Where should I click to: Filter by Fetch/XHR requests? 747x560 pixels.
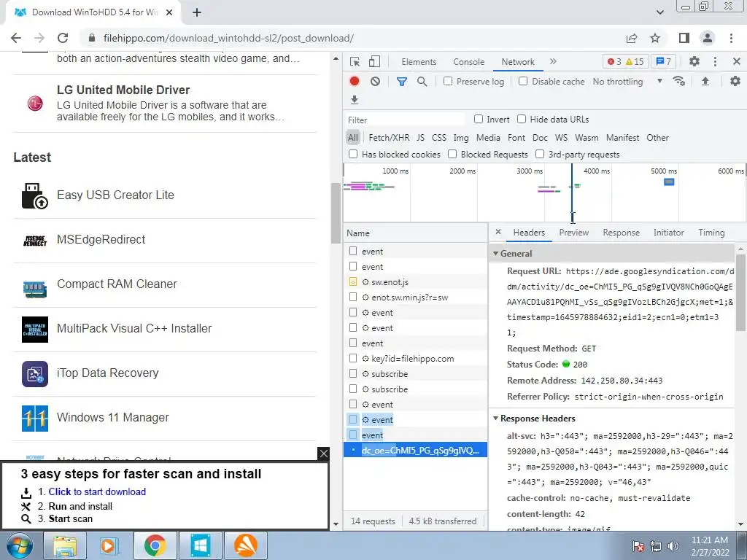tap(389, 138)
